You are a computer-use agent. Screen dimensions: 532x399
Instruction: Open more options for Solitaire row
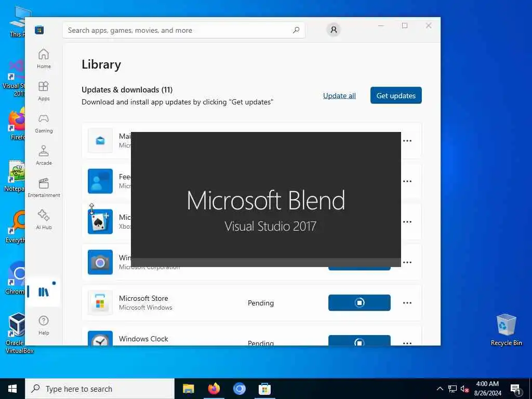coord(407,221)
